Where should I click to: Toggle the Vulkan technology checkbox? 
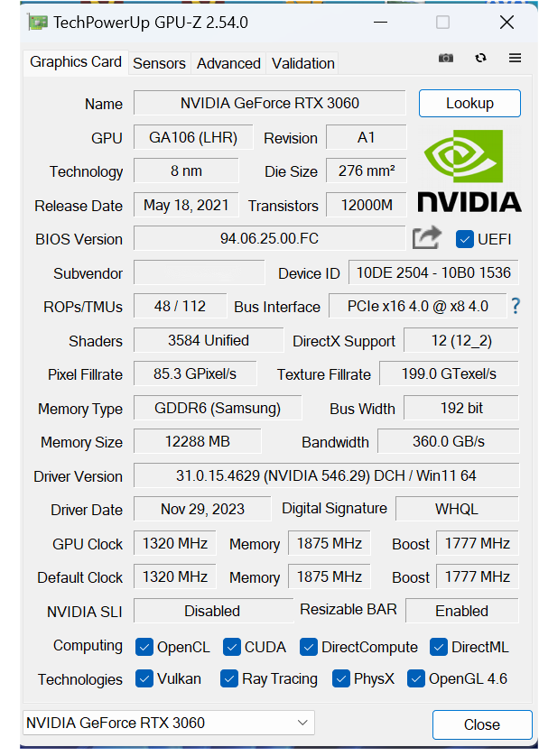[x=144, y=678]
